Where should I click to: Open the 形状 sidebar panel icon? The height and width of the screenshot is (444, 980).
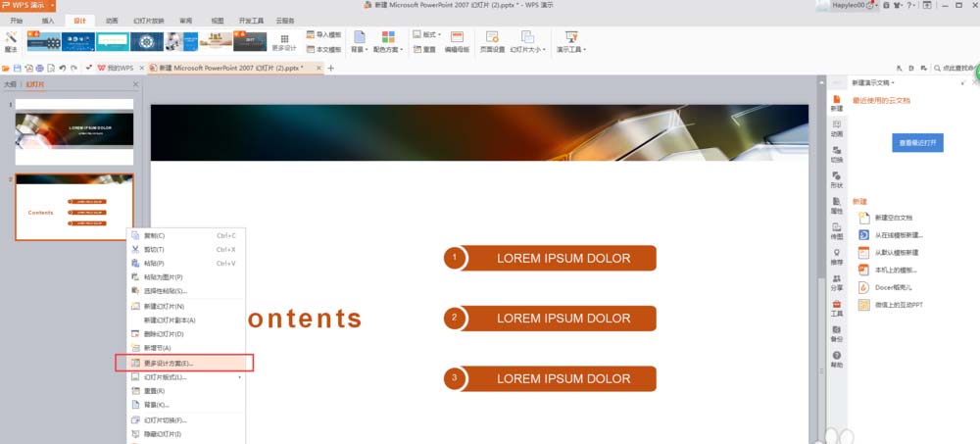point(836,180)
